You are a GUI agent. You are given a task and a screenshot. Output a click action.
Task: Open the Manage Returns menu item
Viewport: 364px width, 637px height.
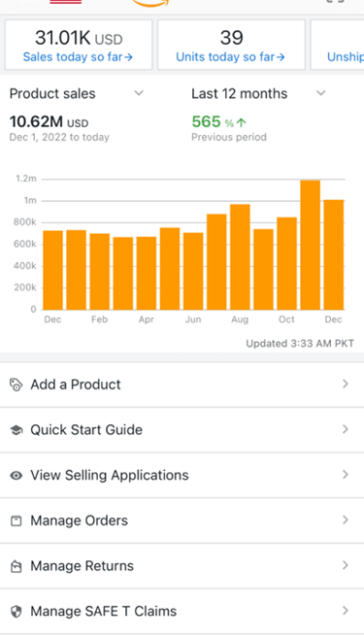[182, 566]
